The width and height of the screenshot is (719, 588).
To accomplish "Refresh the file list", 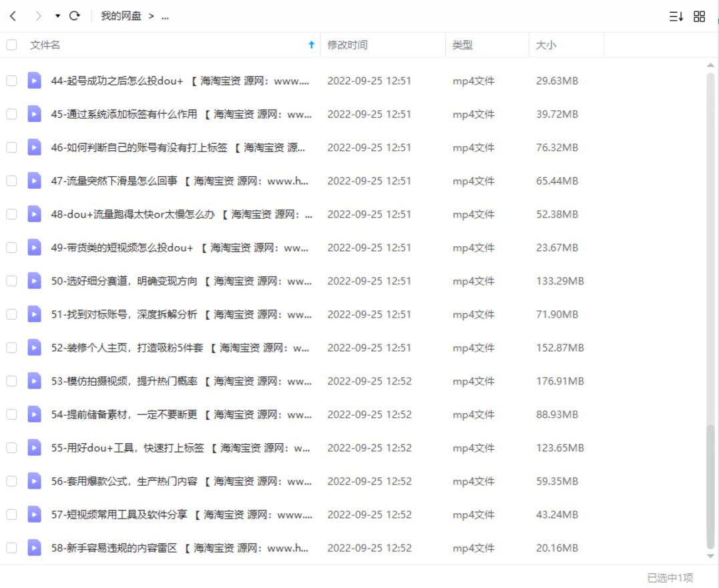I will 74,16.
